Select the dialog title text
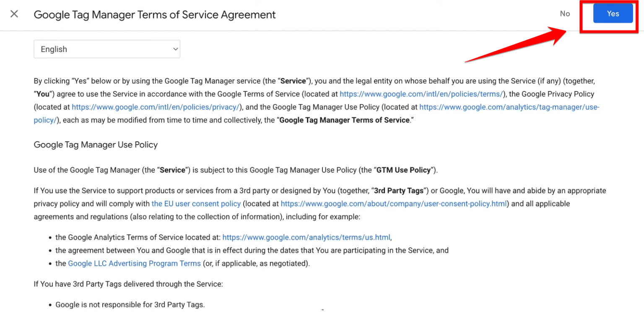This screenshot has height=312, width=644. tap(154, 15)
